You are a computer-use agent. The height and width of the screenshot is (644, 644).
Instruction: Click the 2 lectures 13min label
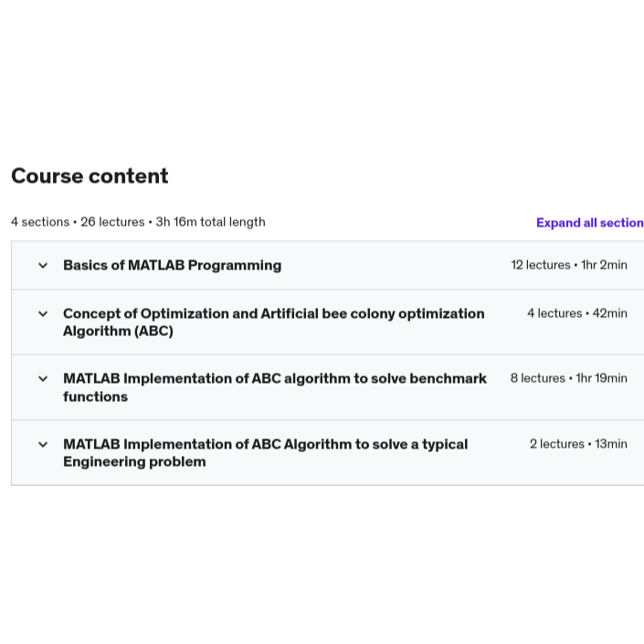[578, 444]
